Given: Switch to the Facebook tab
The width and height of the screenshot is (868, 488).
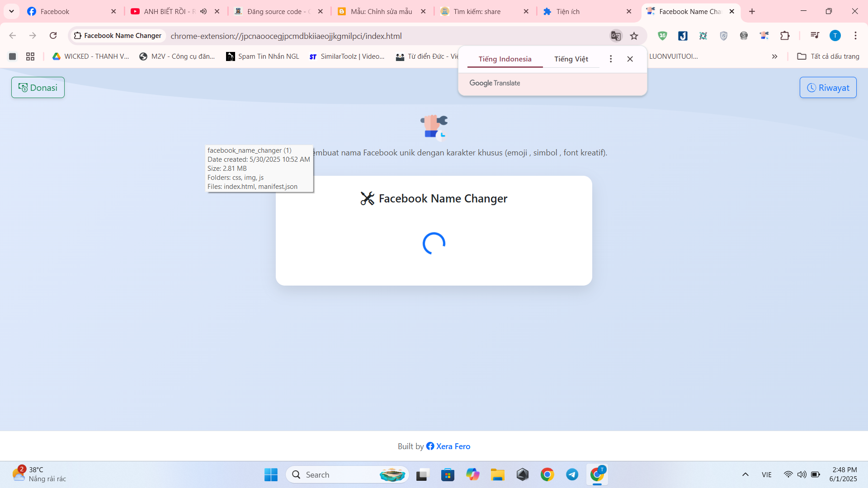Looking at the screenshot, I should click(71, 11).
